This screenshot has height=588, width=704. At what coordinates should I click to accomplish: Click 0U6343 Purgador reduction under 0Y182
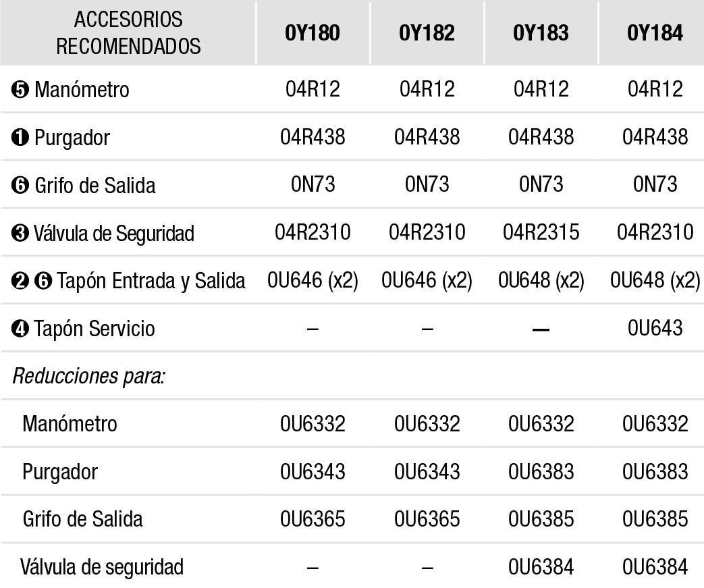pos(427,472)
